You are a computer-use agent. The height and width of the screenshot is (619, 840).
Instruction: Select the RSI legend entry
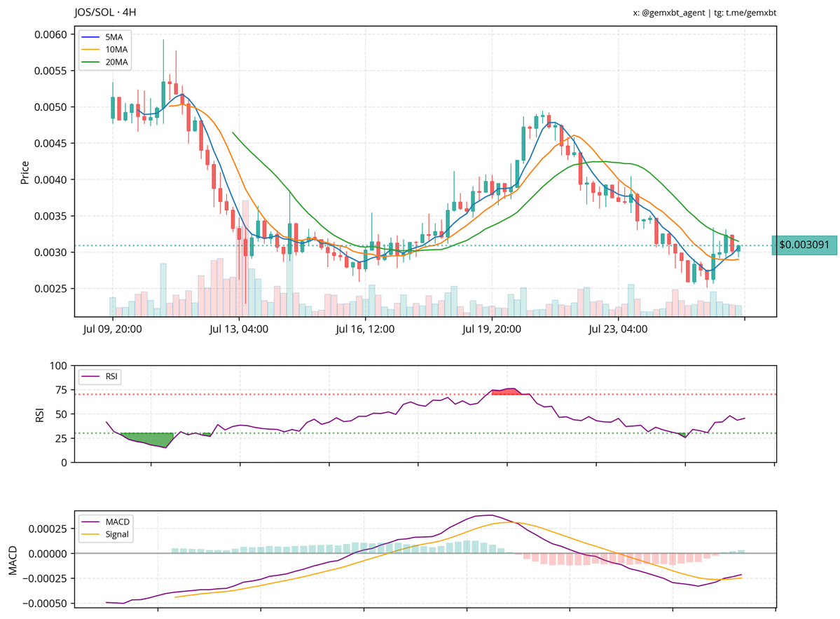point(99,376)
